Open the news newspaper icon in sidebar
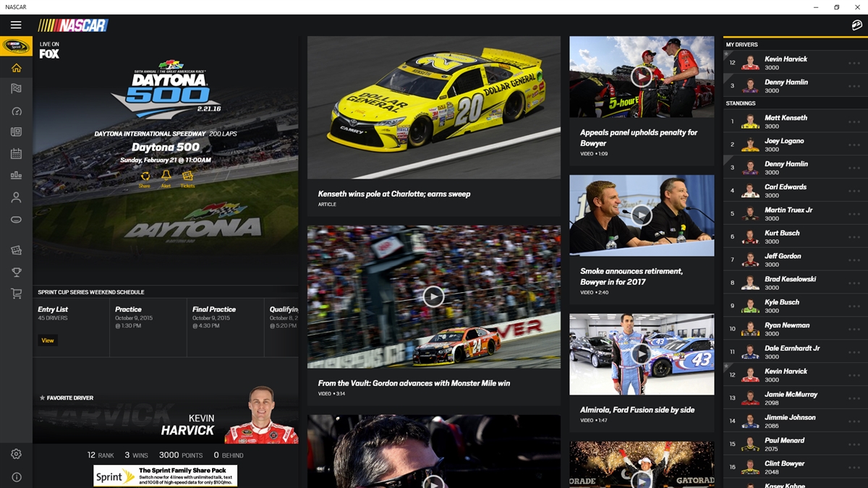 pyautogui.click(x=16, y=132)
